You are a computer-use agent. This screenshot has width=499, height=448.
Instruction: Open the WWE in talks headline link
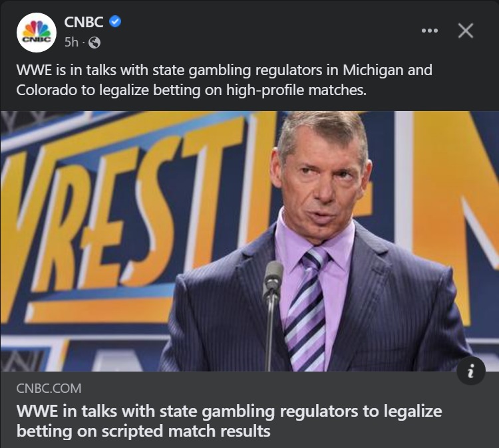[229, 421]
